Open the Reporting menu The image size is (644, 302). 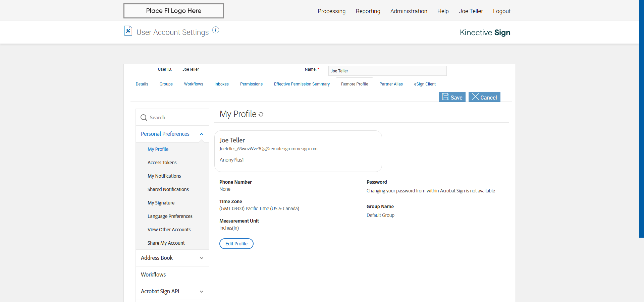[x=368, y=11]
